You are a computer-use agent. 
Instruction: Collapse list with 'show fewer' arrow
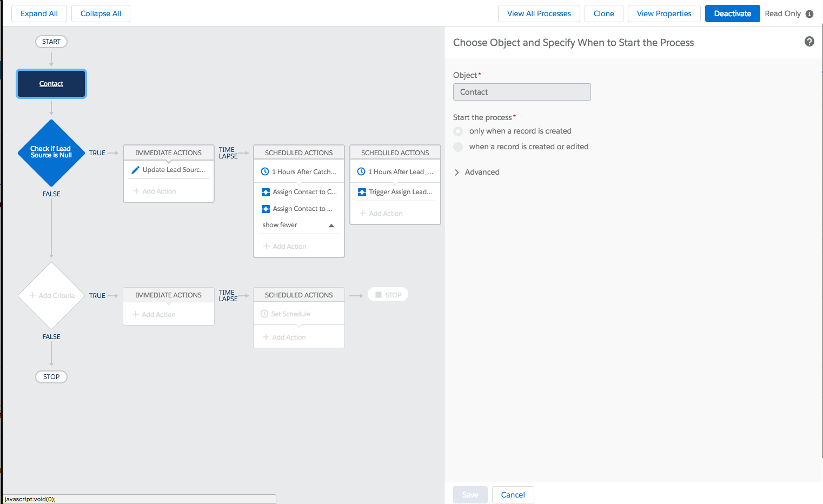[x=331, y=226]
